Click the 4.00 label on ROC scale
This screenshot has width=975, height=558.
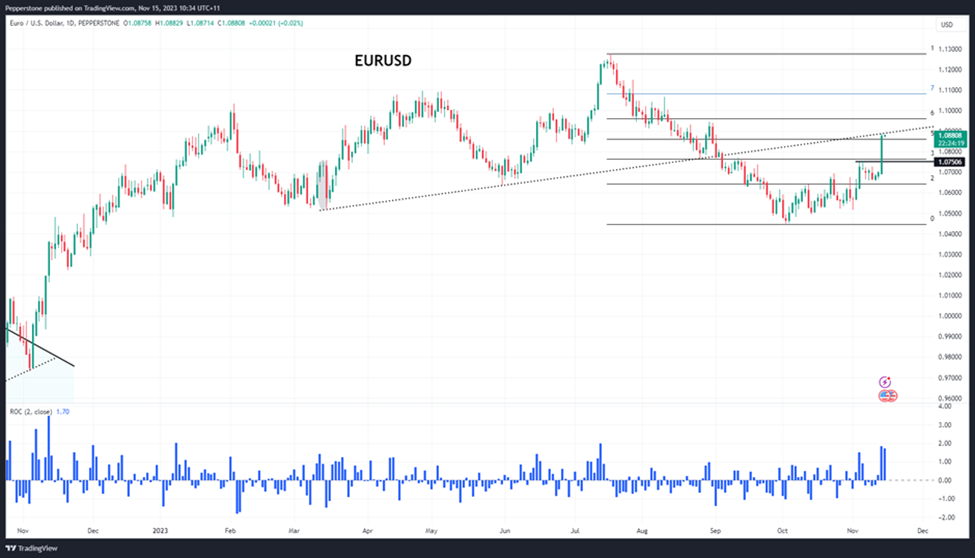pyautogui.click(x=947, y=405)
